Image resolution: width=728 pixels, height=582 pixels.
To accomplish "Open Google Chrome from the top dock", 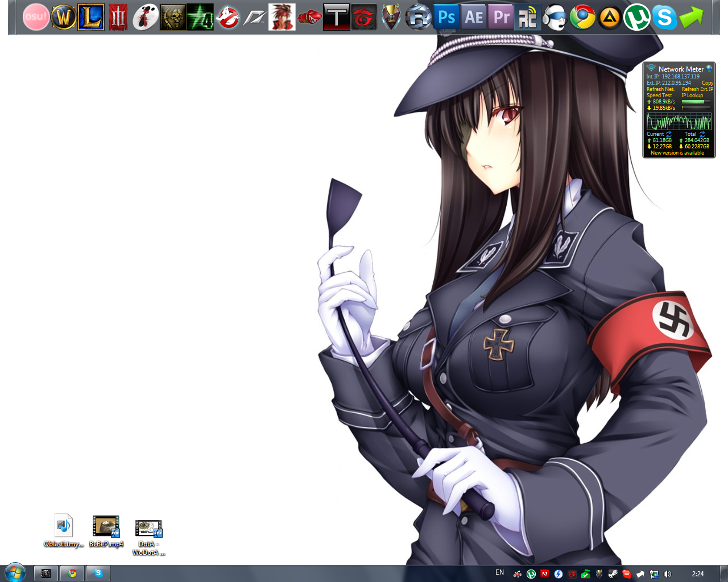I will tap(582, 17).
